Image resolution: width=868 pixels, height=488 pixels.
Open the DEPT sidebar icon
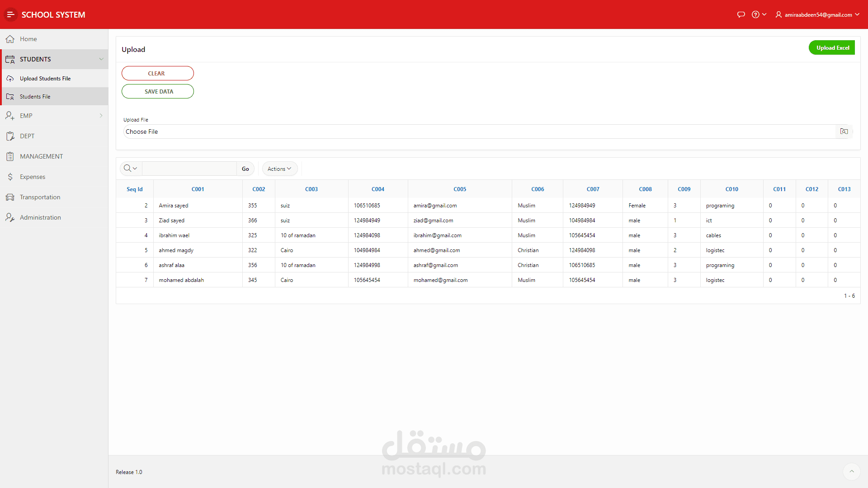tap(10, 136)
